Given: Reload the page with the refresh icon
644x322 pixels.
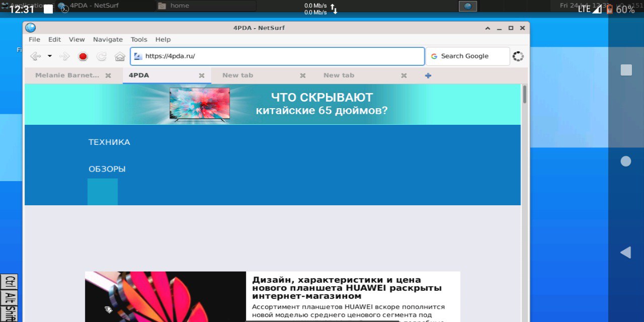Looking at the screenshot, I should pos(102,56).
